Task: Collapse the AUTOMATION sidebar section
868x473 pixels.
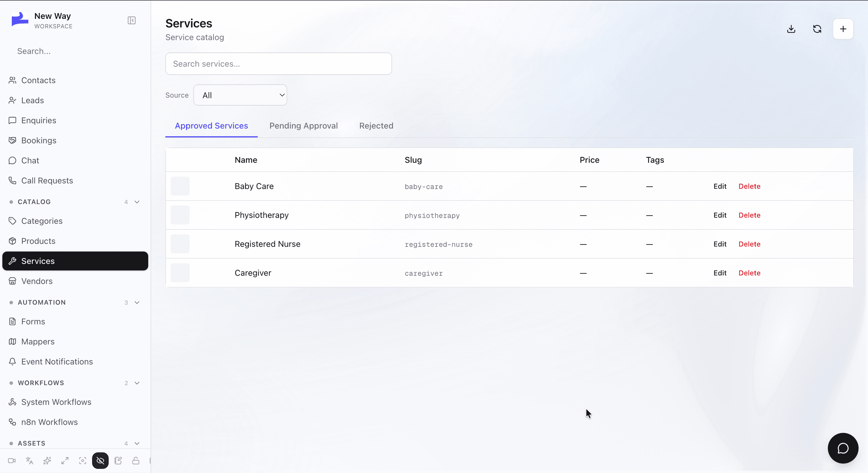Action: click(137, 302)
